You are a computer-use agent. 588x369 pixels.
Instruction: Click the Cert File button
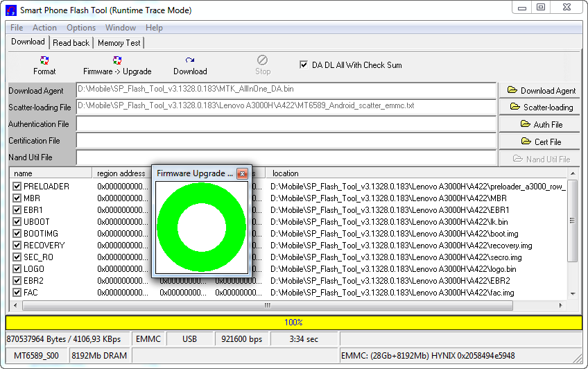(539, 141)
